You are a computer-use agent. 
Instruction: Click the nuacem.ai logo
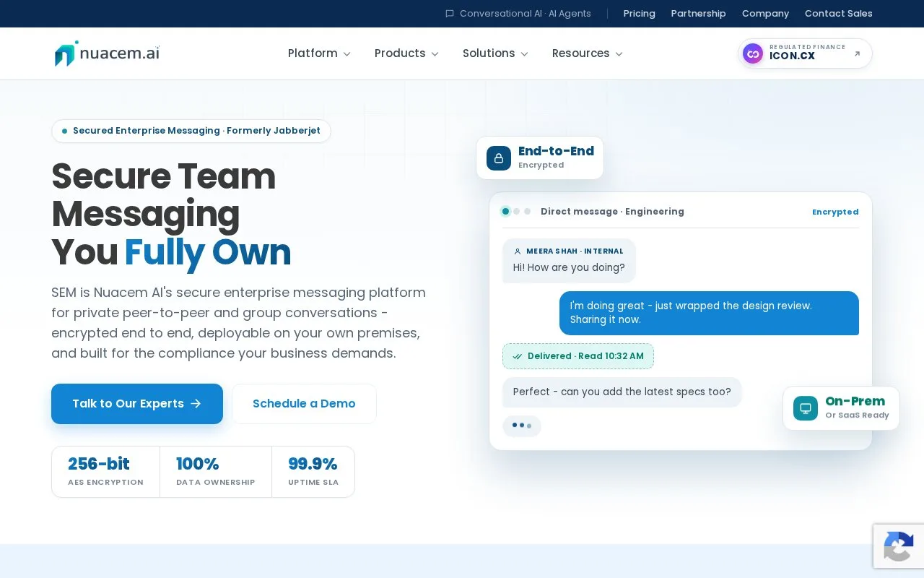coord(107,53)
